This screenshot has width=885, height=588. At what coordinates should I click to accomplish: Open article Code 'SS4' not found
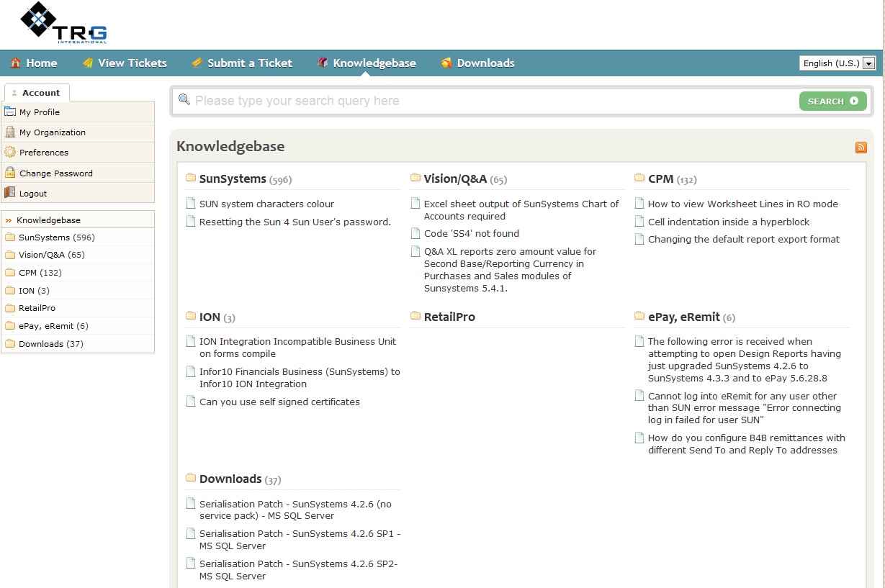[472, 233]
